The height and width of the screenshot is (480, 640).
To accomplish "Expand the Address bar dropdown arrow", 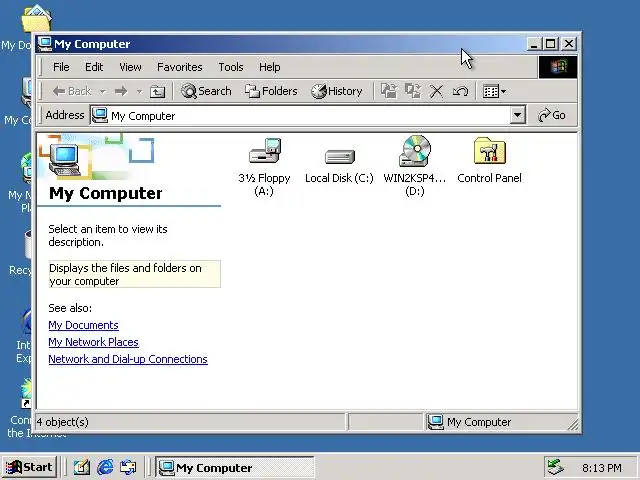I will 517,116.
